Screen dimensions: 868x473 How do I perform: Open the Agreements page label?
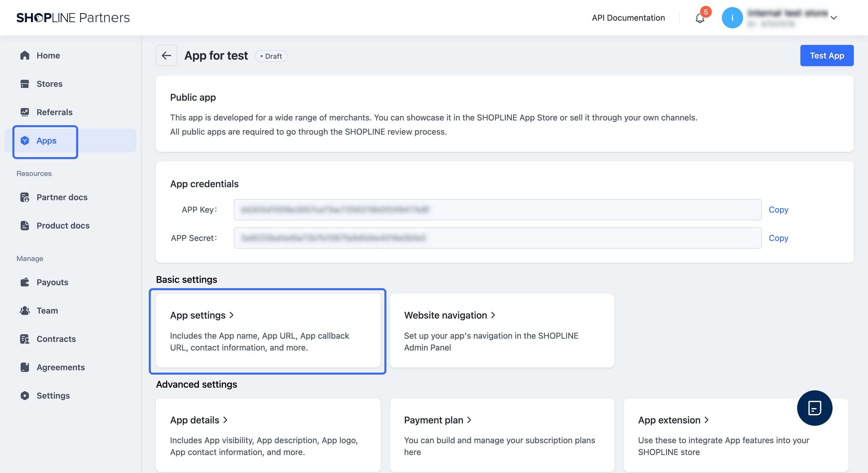pyautogui.click(x=61, y=367)
